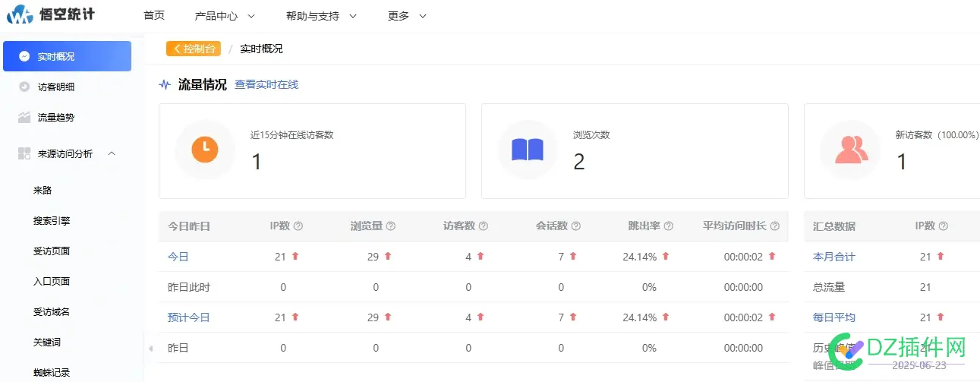Select 实时概况 in the sidebar

point(67,56)
